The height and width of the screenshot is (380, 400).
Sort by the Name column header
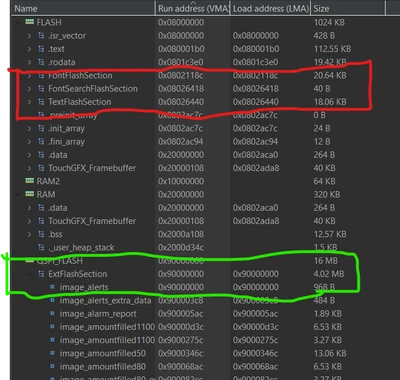click(83, 8)
